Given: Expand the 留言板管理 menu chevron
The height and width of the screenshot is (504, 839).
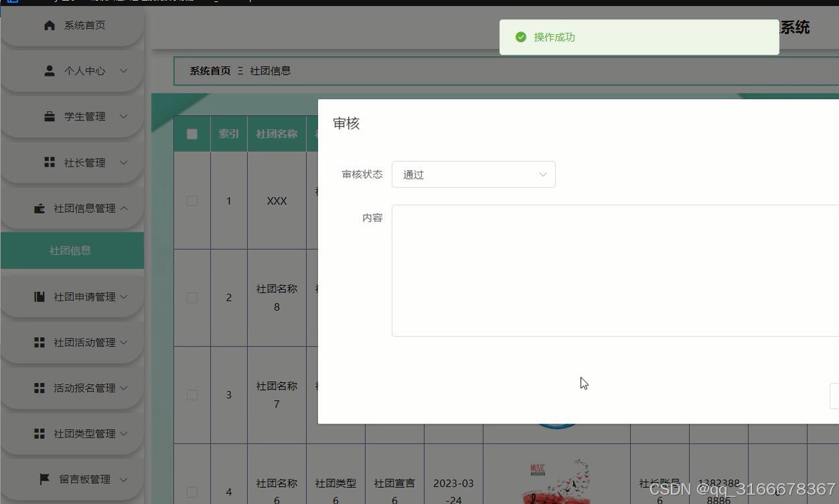Looking at the screenshot, I should pos(123,479).
